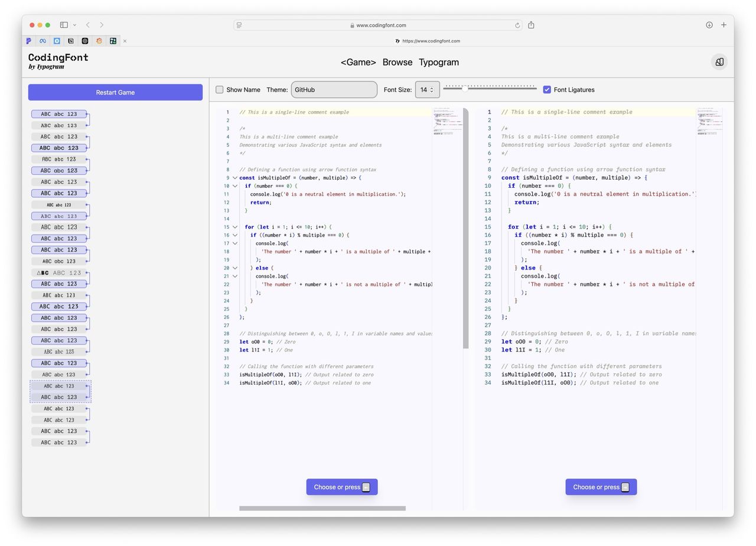
Task: Open the Browse menu item
Action: [397, 62]
